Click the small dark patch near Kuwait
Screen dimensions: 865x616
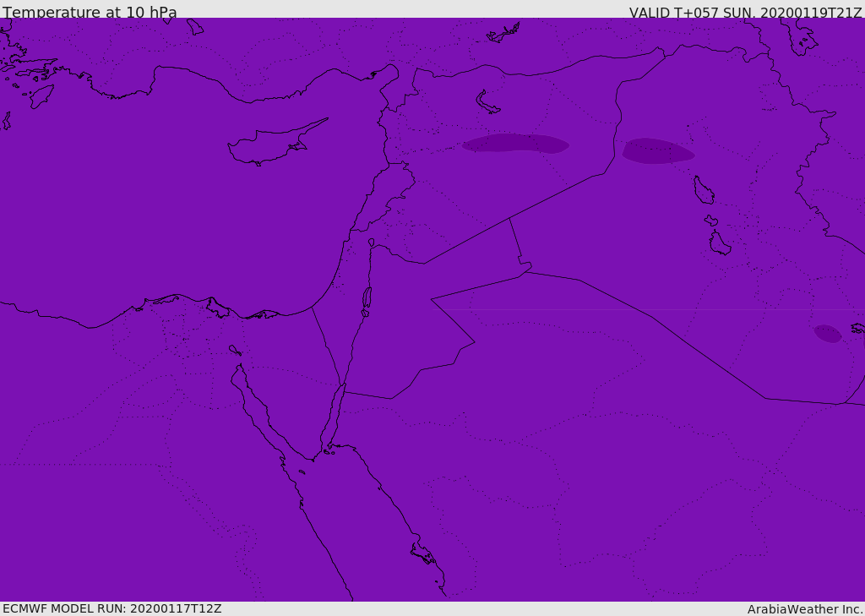click(x=828, y=334)
